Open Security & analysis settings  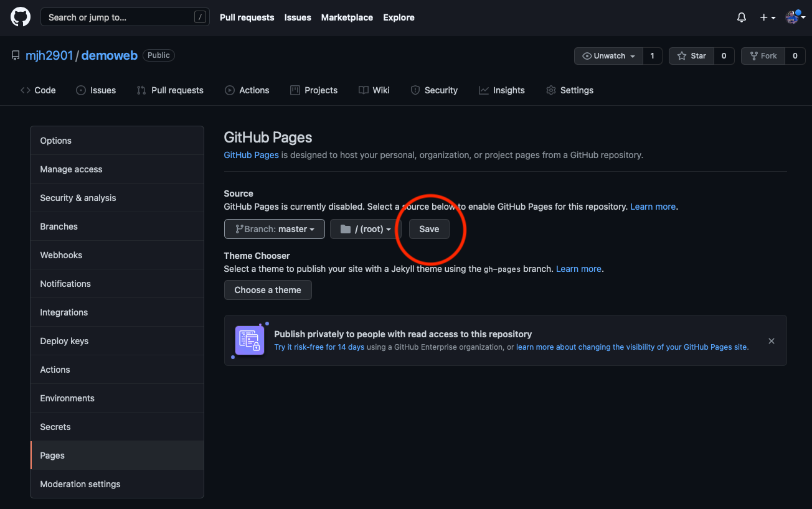tap(117, 198)
